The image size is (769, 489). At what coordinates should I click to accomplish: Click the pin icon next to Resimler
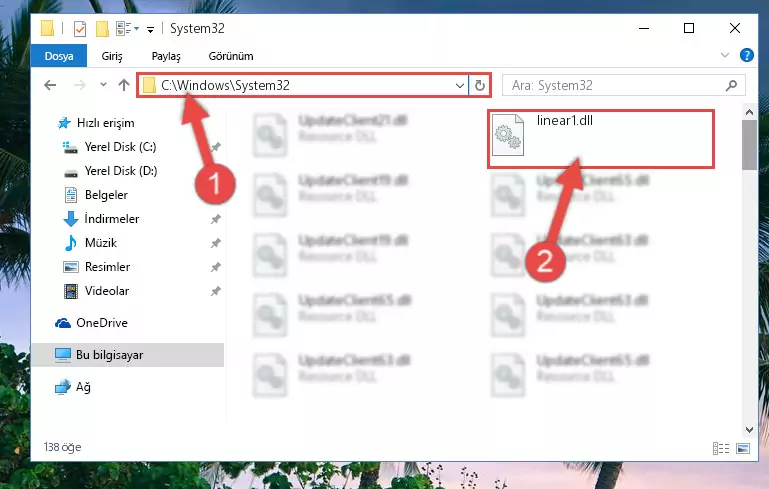click(215, 267)
